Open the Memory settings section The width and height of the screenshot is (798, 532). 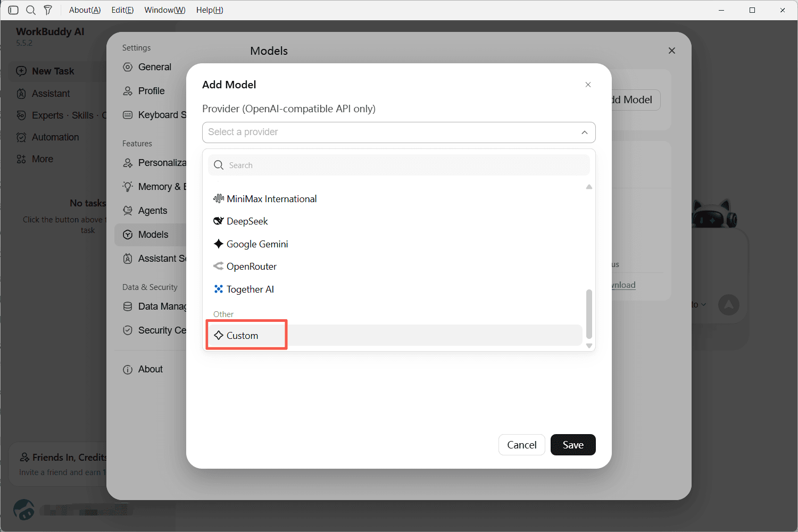point(151,187)
